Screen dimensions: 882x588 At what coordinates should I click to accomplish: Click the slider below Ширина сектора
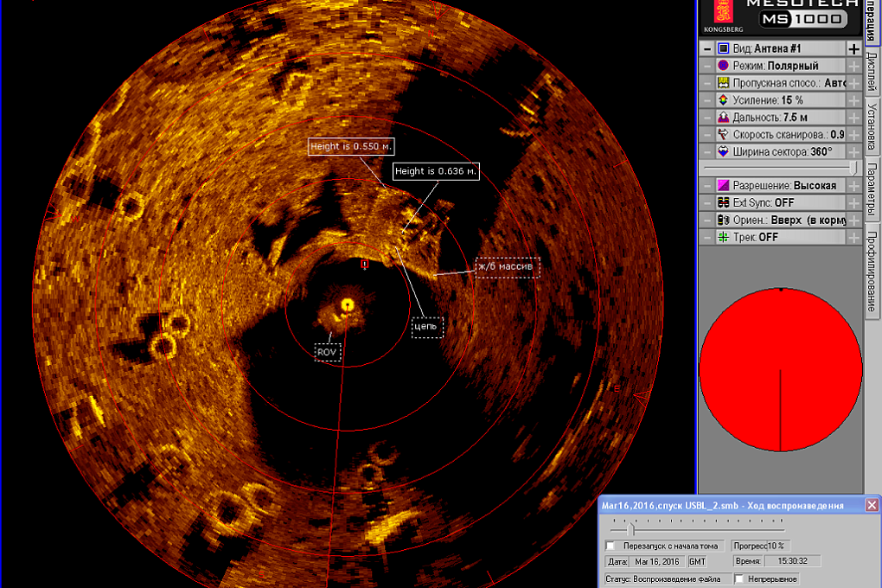[779, 168]
